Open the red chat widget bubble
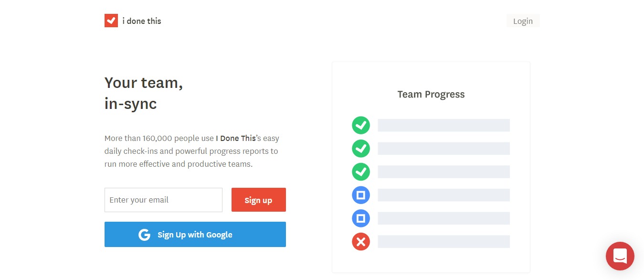Viewport: 644px width, 280px height. (620, 256)
